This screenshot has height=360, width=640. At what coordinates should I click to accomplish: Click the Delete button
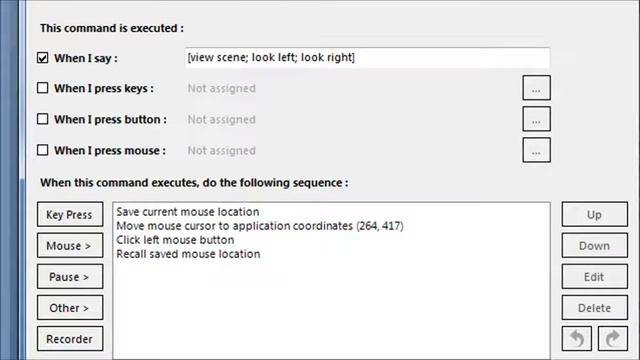point(595,307)
